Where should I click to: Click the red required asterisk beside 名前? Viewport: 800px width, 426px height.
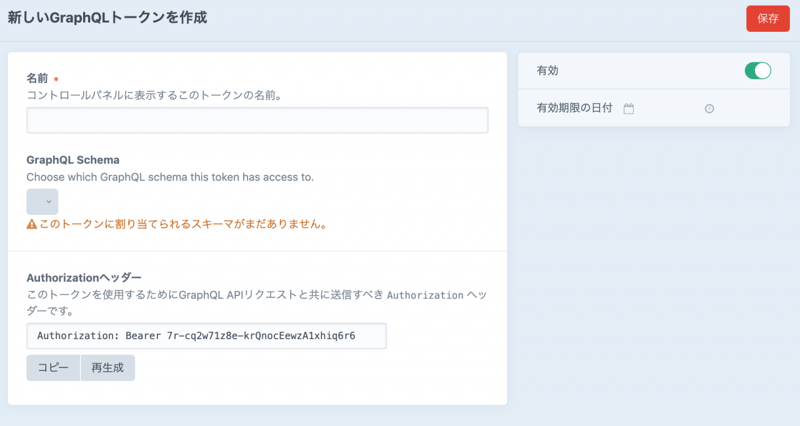(56, 79)
